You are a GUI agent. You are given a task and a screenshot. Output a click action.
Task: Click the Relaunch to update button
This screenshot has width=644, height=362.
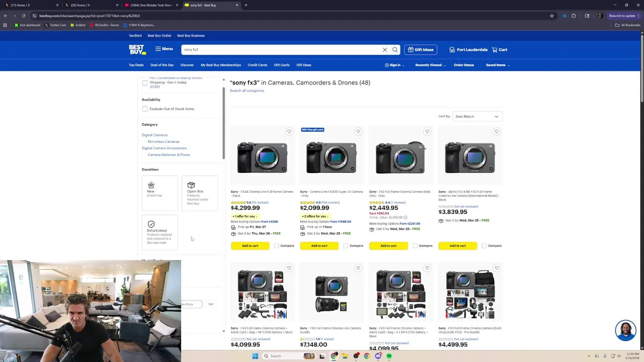pos(624,16)
